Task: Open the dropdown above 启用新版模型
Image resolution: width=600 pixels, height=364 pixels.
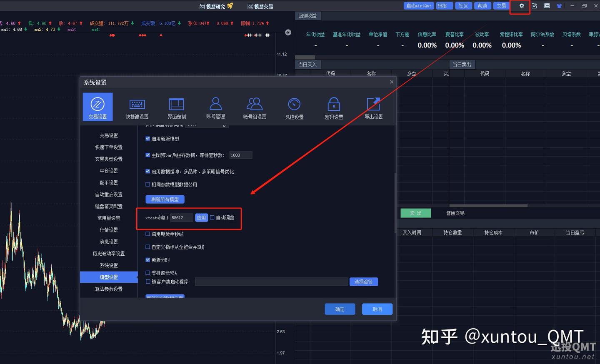Action: (x=207, y=125)
